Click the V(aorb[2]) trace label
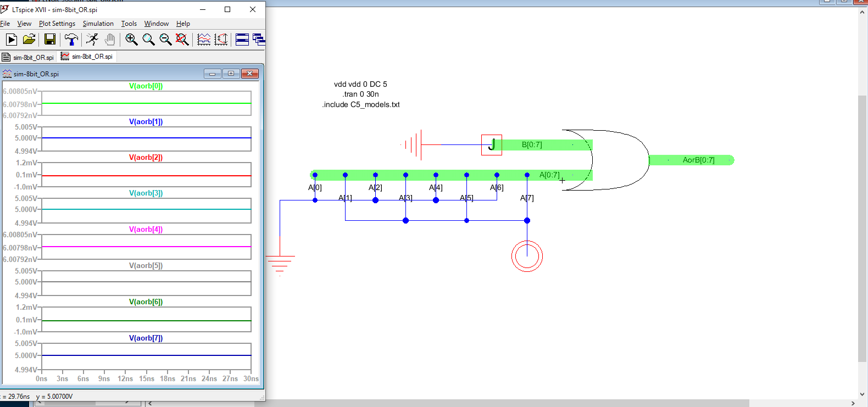This screenshot has height=407, width=868. coord(146,157)
